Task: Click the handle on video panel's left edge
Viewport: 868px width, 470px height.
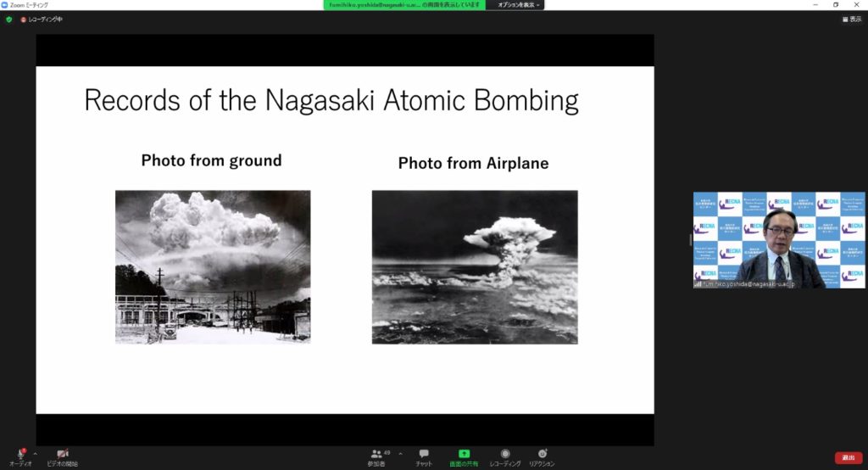Action: pos(690,240)
